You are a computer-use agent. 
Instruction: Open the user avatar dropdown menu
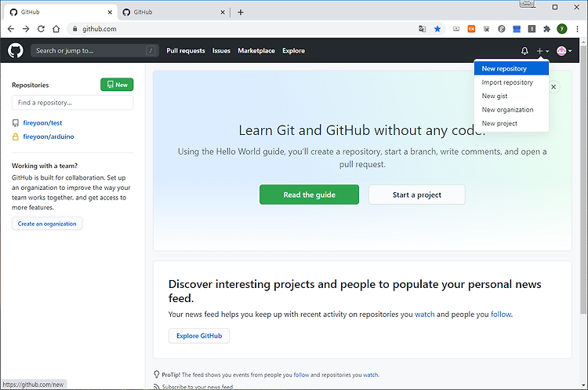click(x=564, y=51)
